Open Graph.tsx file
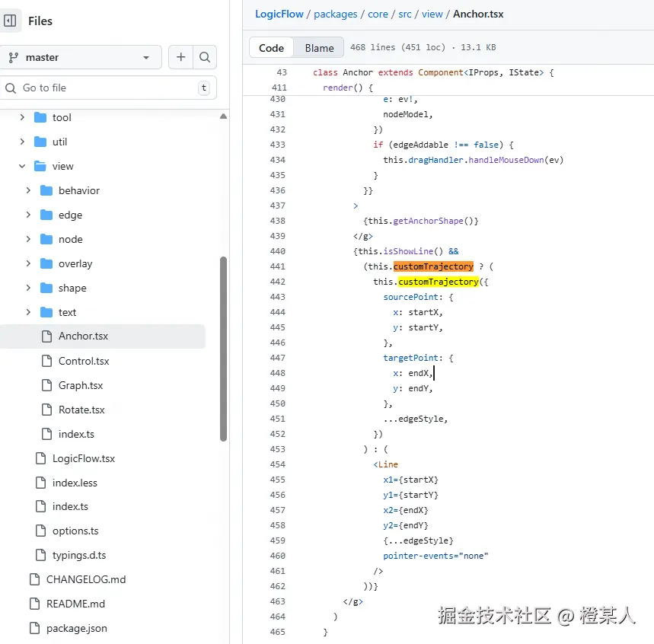The height and width of the screenshot is (644, 654). click(x=81, y=385)
